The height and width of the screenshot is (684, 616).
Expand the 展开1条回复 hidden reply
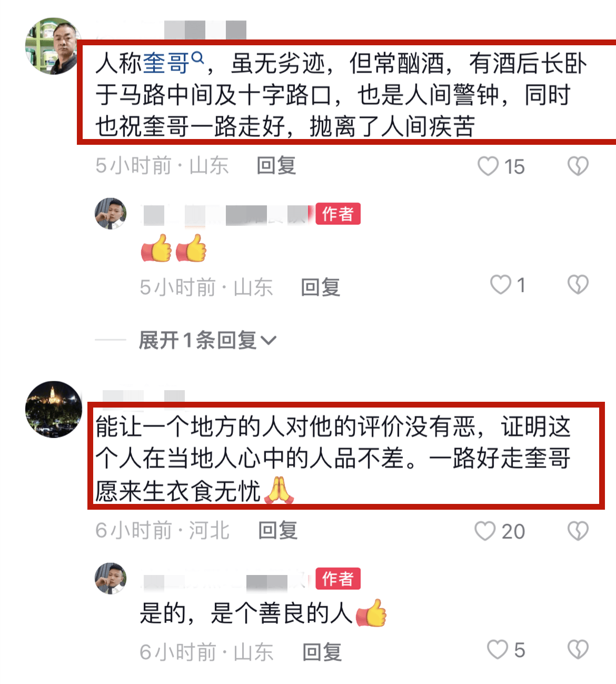click(207, 340)
